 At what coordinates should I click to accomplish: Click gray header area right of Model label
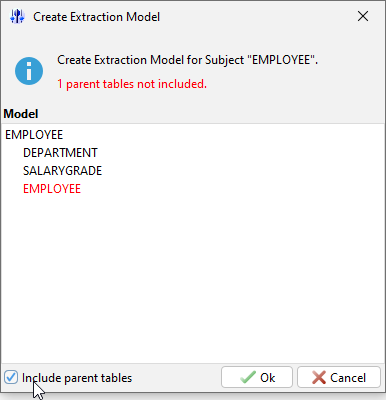point(213,114)
